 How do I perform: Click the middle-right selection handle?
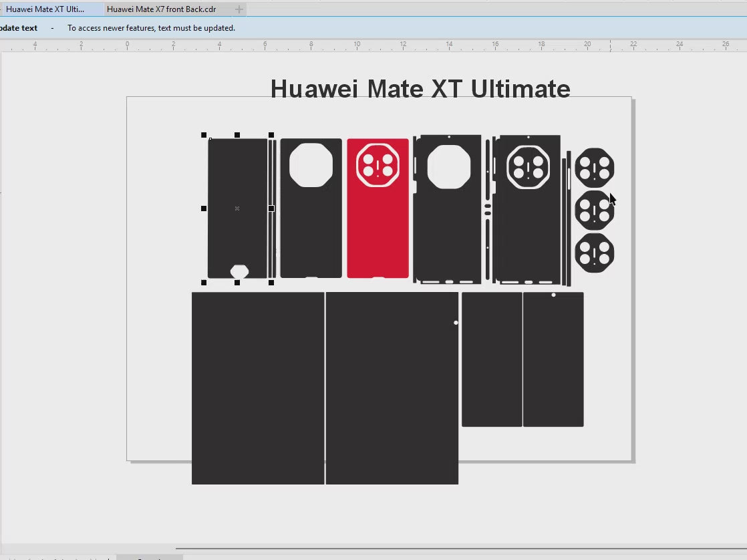[271, 208]
